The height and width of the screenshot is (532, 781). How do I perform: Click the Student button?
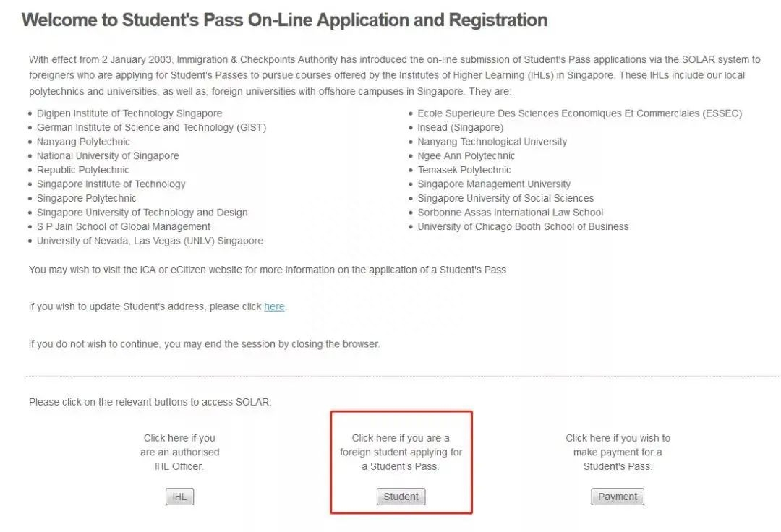point(401,497)
